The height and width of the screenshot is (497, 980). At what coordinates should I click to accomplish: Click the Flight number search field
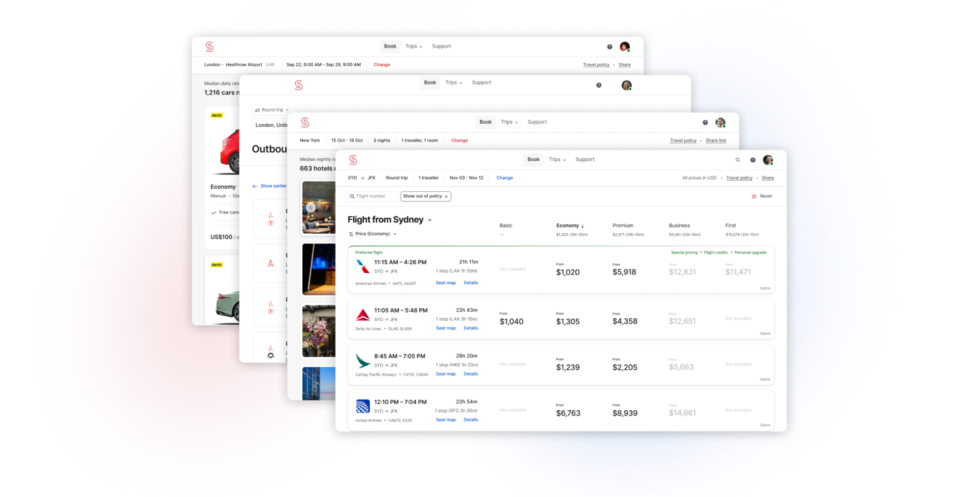pyautogui.click(x=373, y=196)
